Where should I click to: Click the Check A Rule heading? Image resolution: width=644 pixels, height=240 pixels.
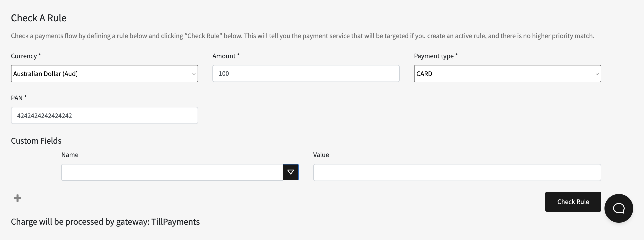click(39, 18)
